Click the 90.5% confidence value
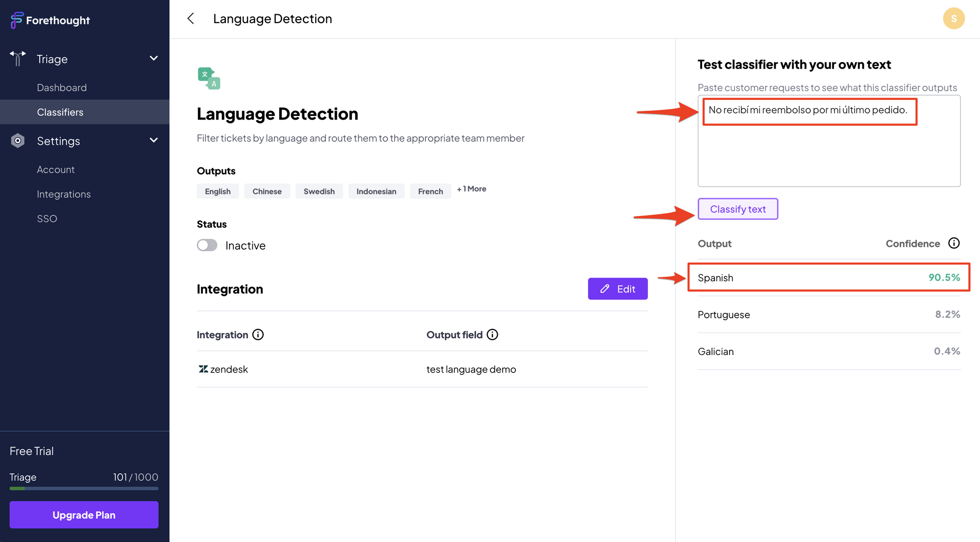This screenshot has width=980, height=542. tap(944, 278)
